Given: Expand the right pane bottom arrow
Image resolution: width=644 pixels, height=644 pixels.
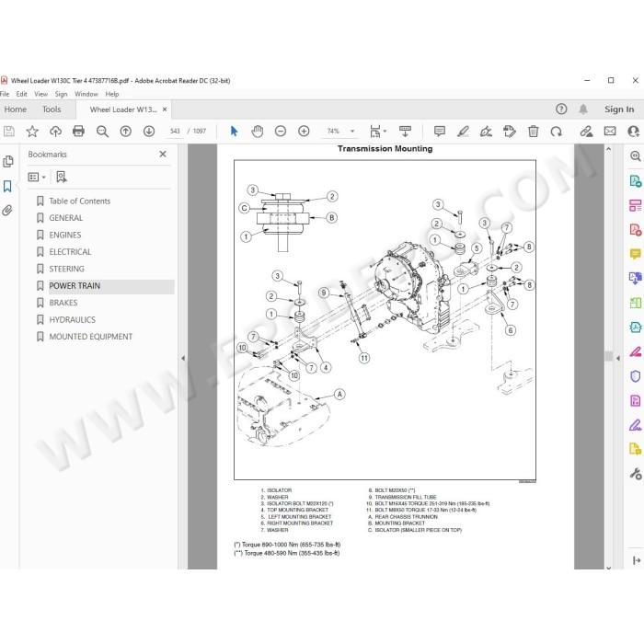Looking at the screenshot, I should click(637, 560).
